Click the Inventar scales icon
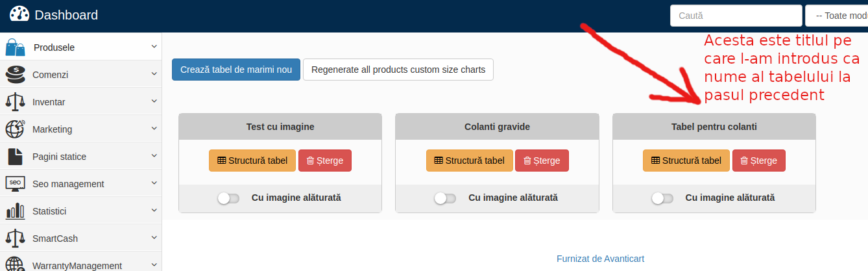Viewport: 868px width, 271px height. coord(15,102)
